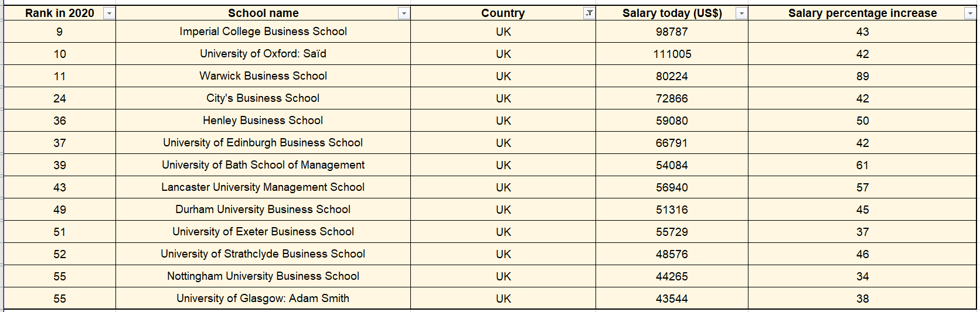This screenshot has height=312, width=980.
Task: Click rank cell with value 24
Action: click(60, 98)
